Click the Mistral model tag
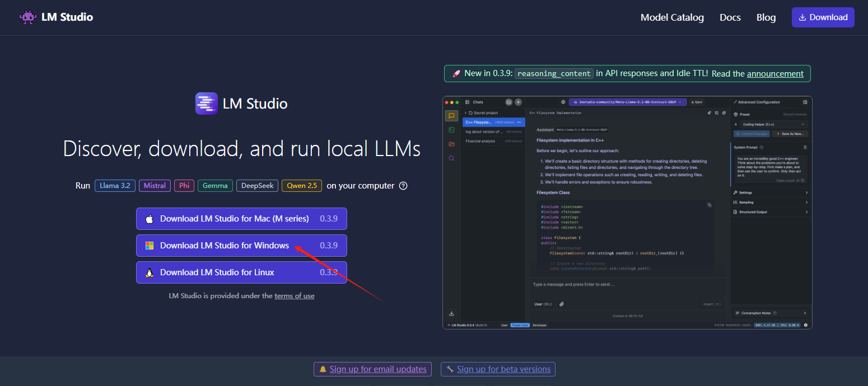868x386 pixels. (x=155, y=186)
